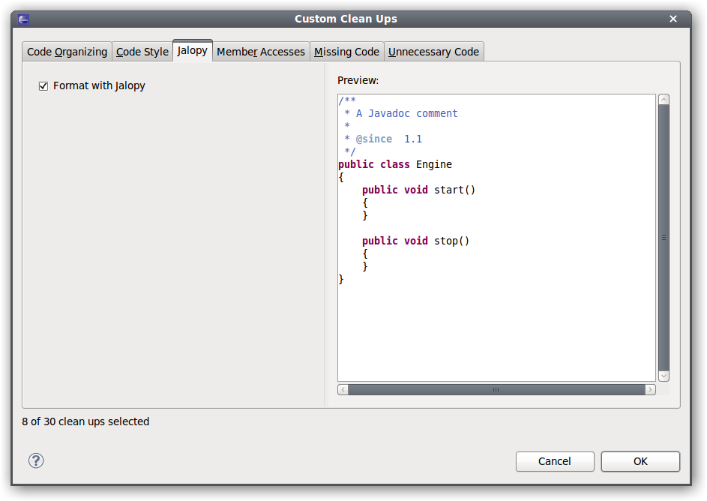Close the Custom Clean Ups dialog
707x501 pixels.
(673, 19)
